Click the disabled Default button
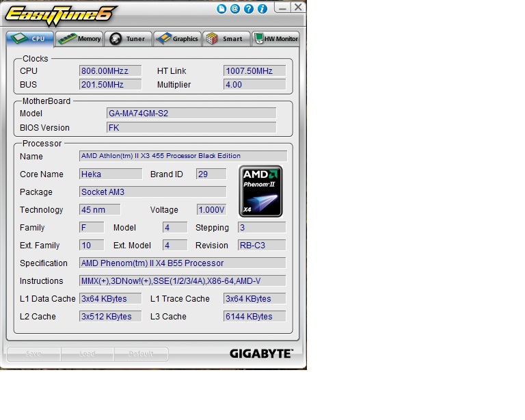 (x=141, y=354)
